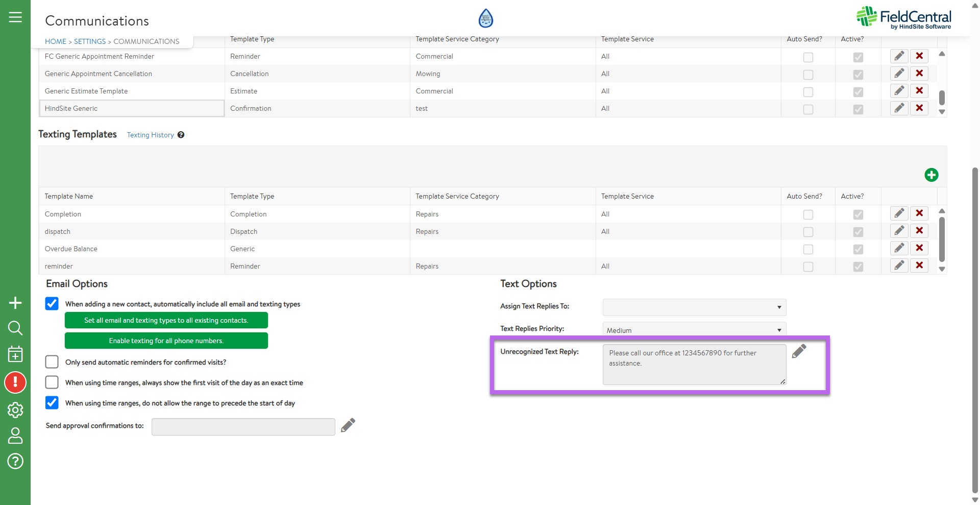Screen dimensions: 980x505
Task: Open the hamburger menu in sidebar
Action: click(15, 17)
